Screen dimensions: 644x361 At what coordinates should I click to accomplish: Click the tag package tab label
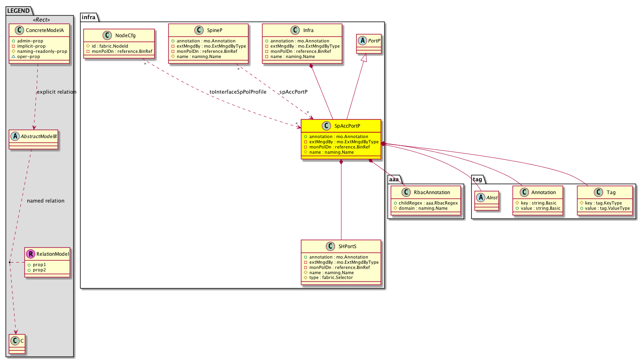pos(477,179)
